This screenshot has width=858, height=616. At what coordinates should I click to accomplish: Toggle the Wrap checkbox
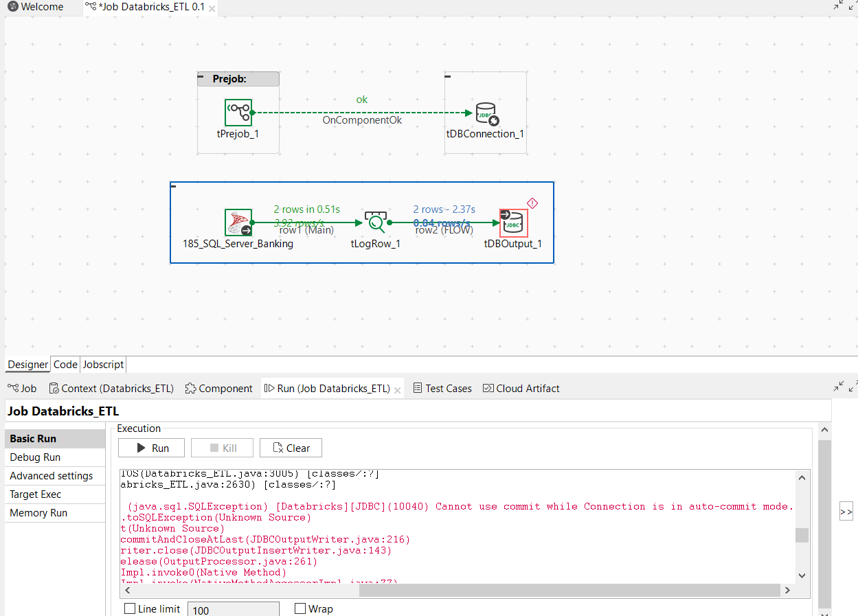(x=300, y=608)
